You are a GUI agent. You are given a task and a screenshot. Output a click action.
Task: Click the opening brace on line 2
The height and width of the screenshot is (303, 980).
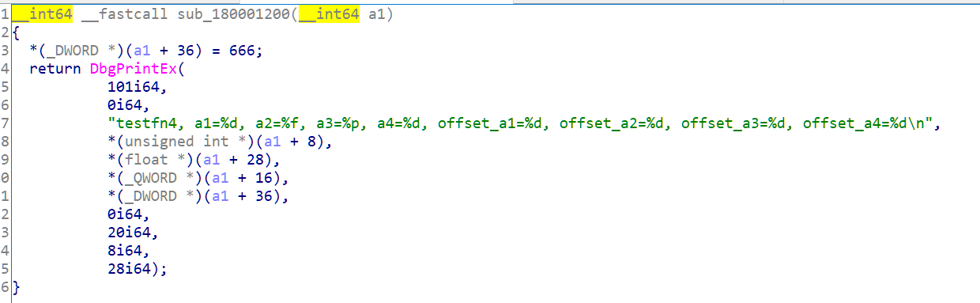pyautogui.click(x=16, y=32)
